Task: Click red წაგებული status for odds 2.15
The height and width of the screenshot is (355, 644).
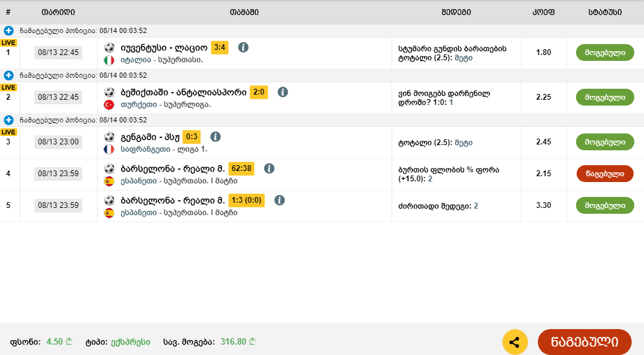Action: (x=605, y=174)
